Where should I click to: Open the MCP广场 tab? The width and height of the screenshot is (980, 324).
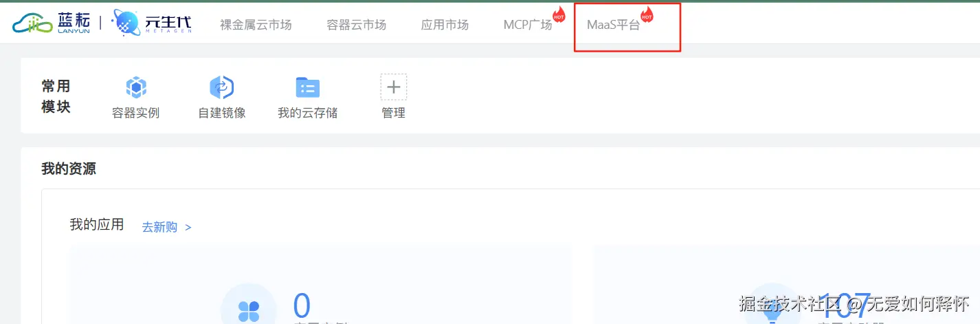528,25
